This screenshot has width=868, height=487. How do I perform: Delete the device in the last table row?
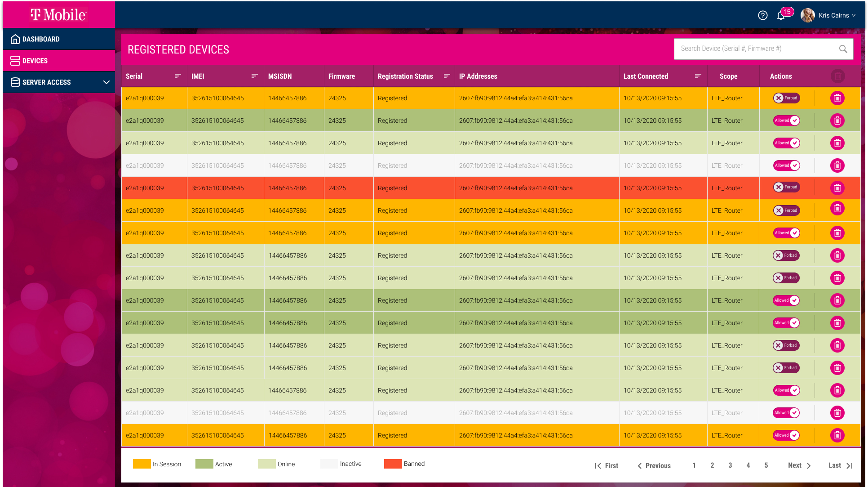click(x=837, y=435)
